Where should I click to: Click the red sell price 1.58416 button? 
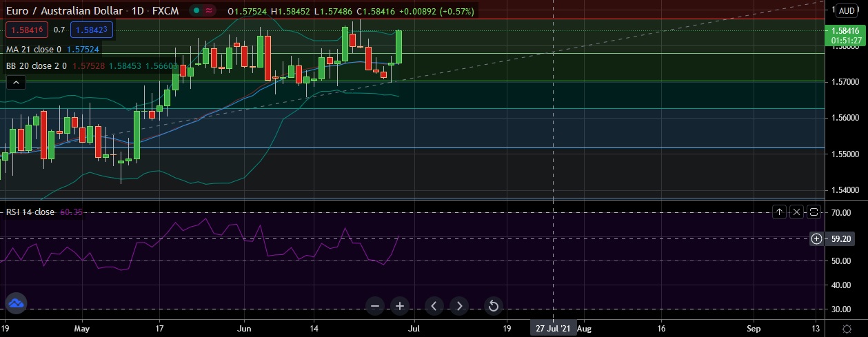pos(27,30)
